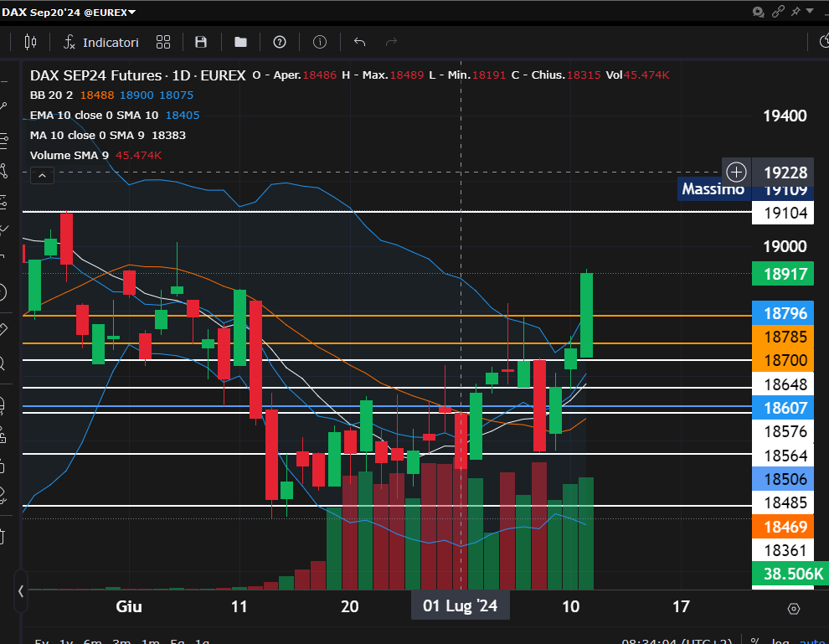Collapse the indicator legend with chevron
Viewport: 829px width, 644px height.
coord(43,175)
